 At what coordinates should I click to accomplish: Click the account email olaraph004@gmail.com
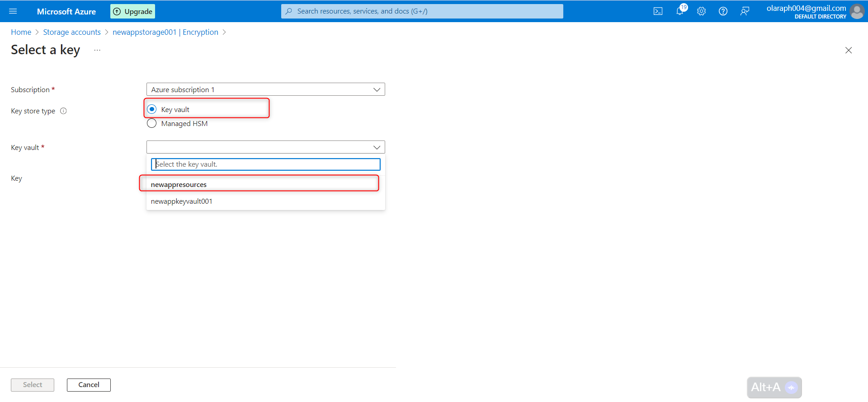click(806, 8)
